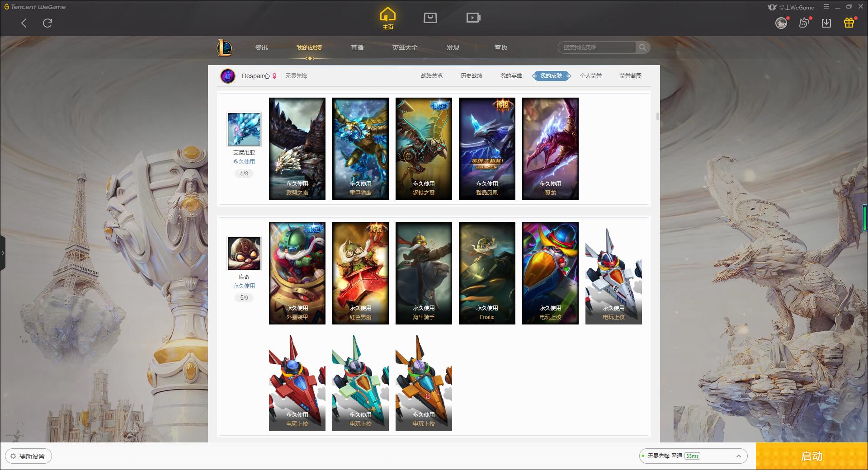Click the League of Legends logo
The width and height of the screenshot is (868, 470).
click(x=224, y=47)
